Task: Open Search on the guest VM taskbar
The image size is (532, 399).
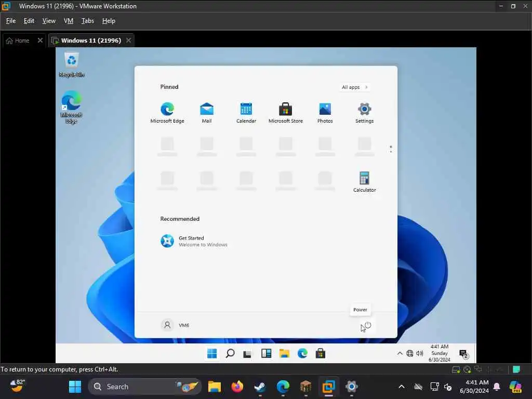Action: point(230,353)
